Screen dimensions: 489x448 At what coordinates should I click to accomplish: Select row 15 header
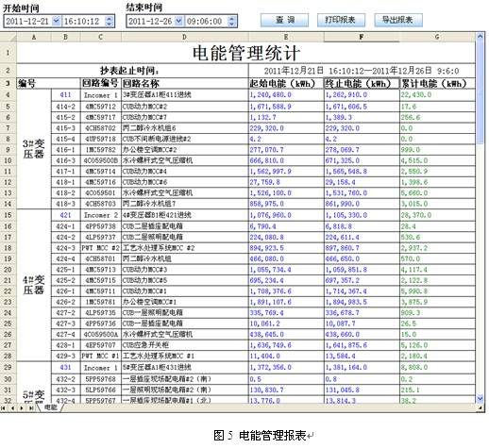click(8, 215)
